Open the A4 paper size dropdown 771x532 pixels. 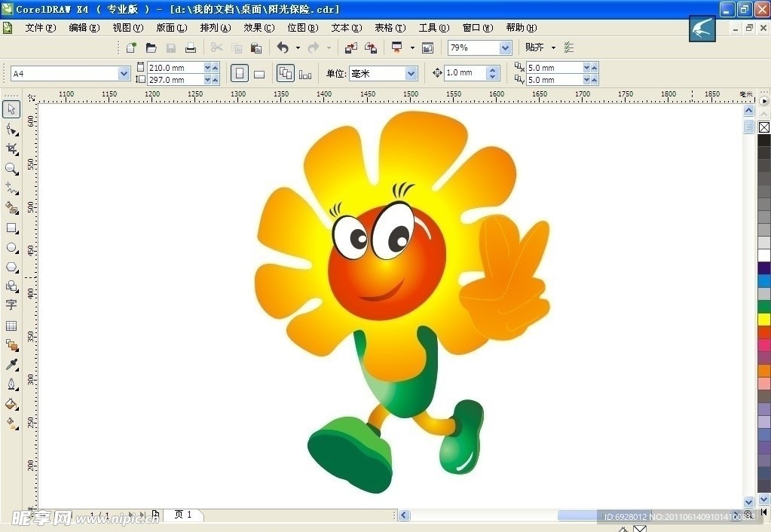point(124,74)
